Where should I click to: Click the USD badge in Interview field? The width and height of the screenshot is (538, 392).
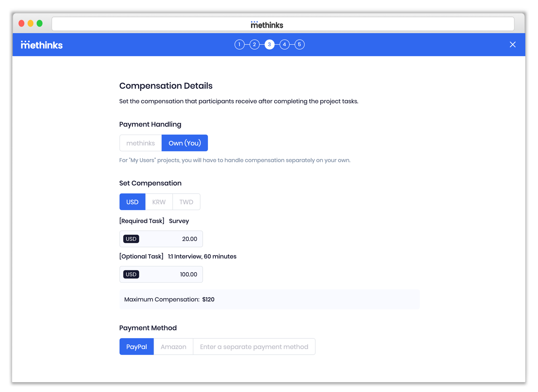(131, 275)
